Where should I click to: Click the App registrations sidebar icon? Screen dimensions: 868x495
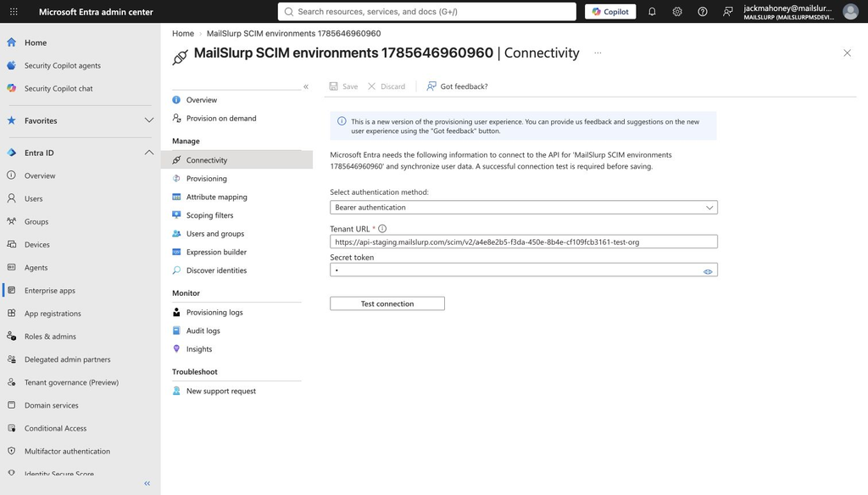[x=12, y=314]
